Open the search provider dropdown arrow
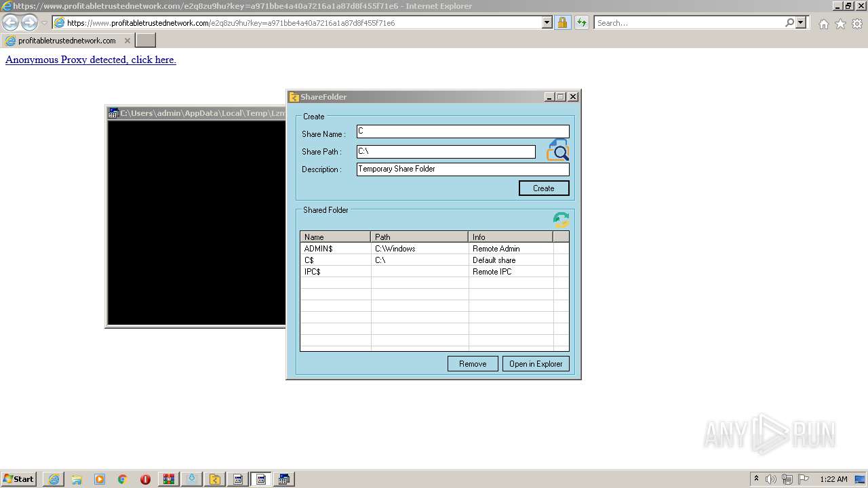The image size is (868, 488). (x=801, y=22)
